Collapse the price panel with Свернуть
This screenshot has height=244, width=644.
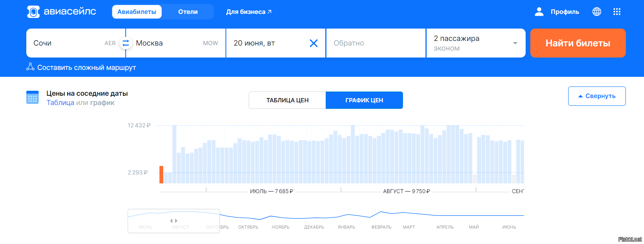tap(596, 96)
